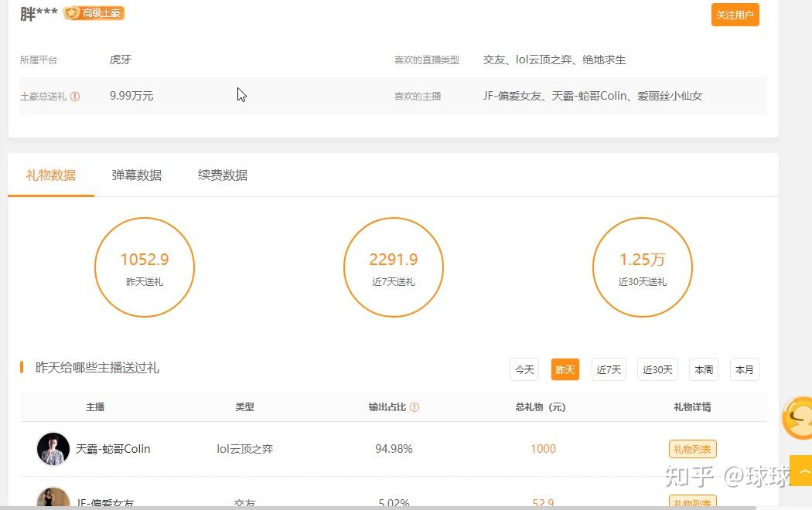The width and height of the screenshot is (812, 510).
Task: Switch to the 近30天 filter
Action: pos(657,369)
